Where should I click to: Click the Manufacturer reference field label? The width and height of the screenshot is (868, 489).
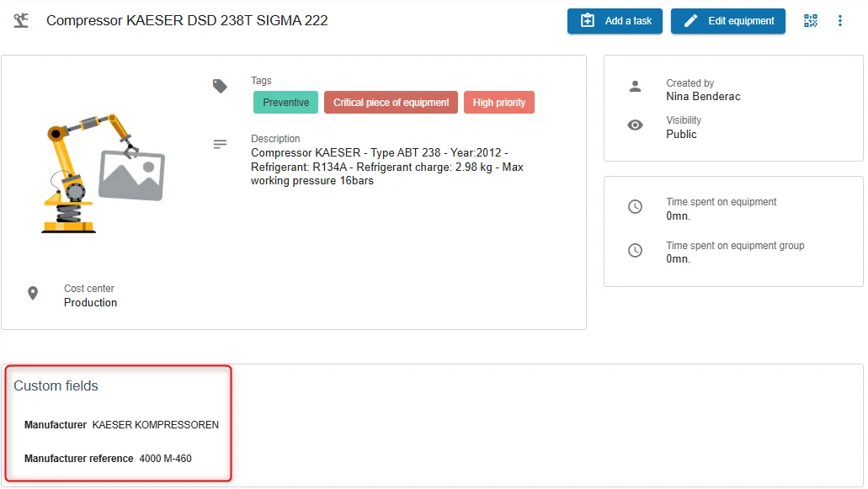click(78, 459)
